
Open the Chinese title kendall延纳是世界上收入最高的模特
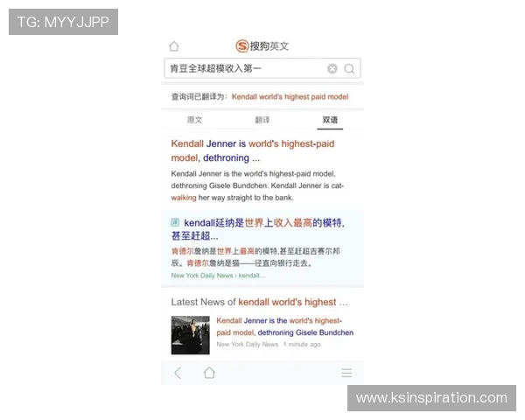(x=258, y=229)
